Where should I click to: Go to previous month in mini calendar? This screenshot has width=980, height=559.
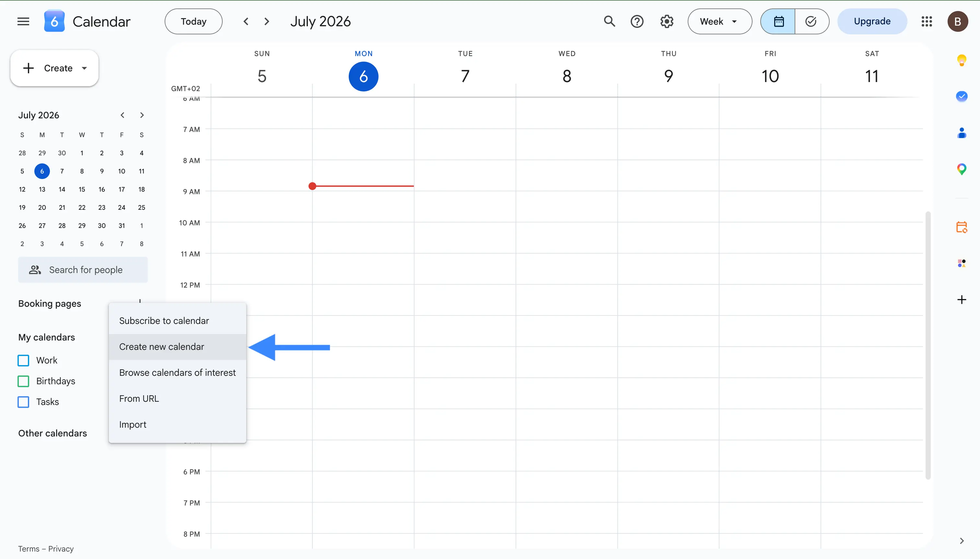122,115
